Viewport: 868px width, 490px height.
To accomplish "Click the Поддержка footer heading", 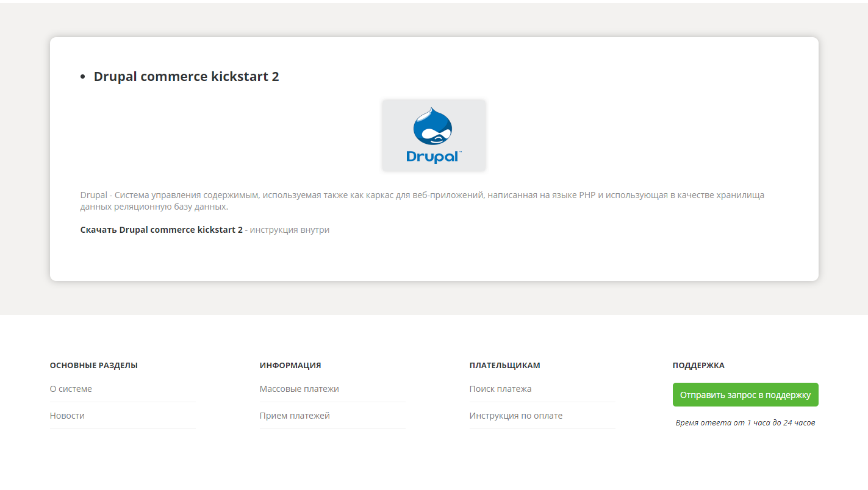I will [697, 365].
